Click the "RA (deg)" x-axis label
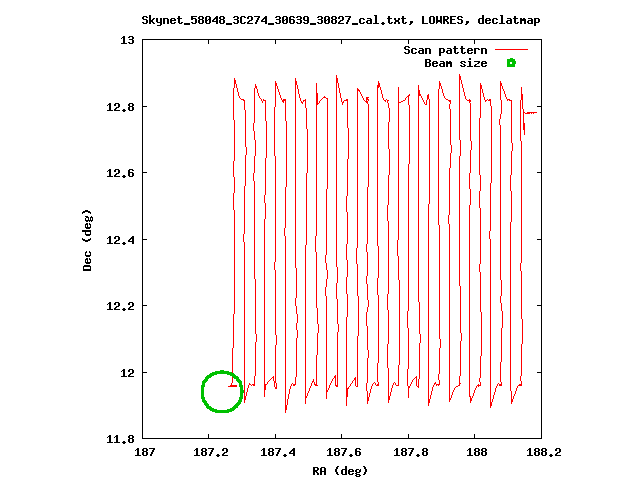This screenshot has width=640, height=480. coord(341,469)
